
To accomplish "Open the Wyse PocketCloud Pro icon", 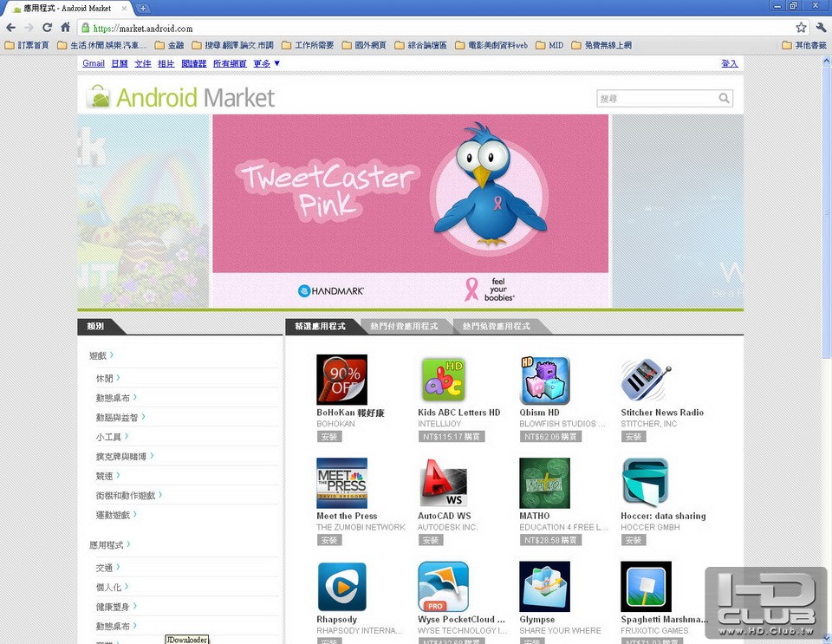I will click(443, 587).
